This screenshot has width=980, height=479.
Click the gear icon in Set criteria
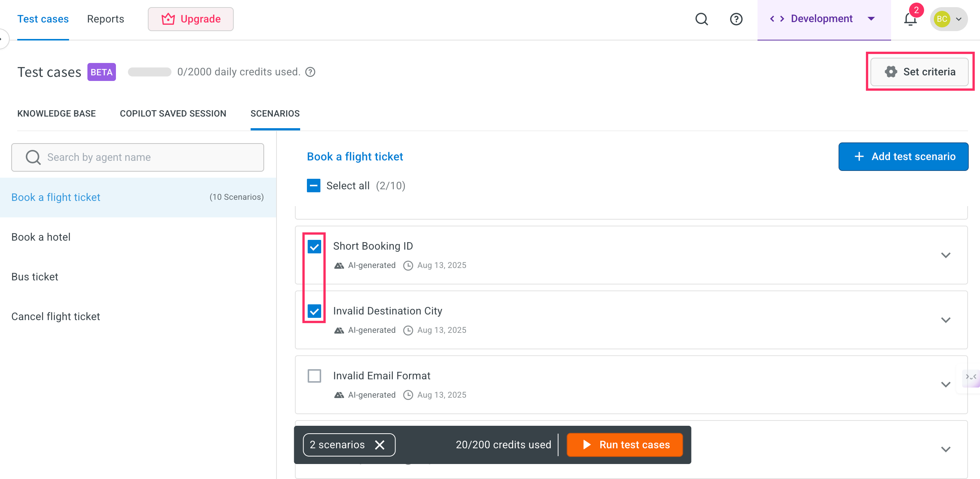[x=891, y=72]
